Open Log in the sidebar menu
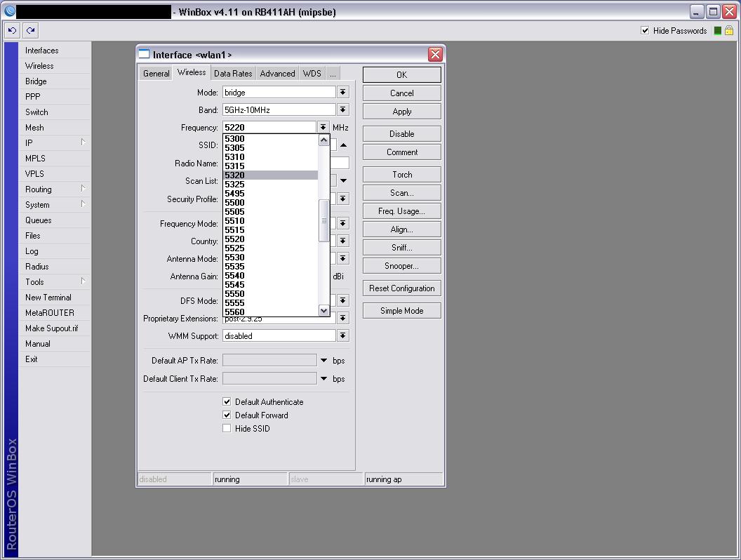The height and width of the screenshot is (560, 741). point(54,251)
